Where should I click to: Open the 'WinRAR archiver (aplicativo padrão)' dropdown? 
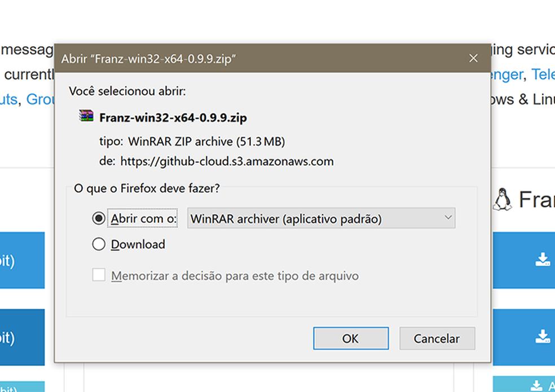[x=320, y=218]
